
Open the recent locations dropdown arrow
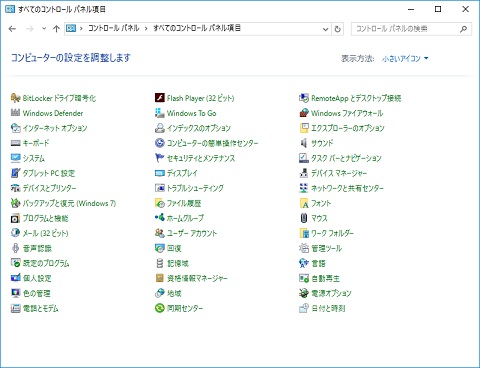coord(44,29)
